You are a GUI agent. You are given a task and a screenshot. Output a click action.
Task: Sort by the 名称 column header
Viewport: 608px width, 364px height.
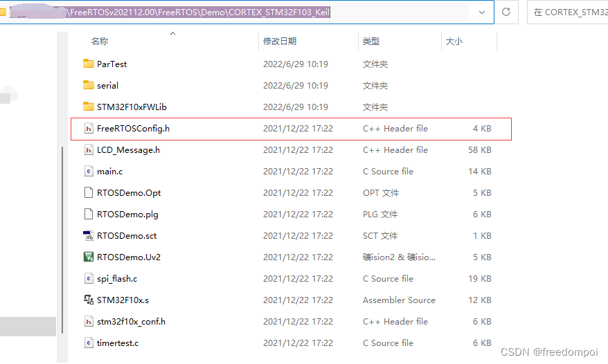coord(100,41)
